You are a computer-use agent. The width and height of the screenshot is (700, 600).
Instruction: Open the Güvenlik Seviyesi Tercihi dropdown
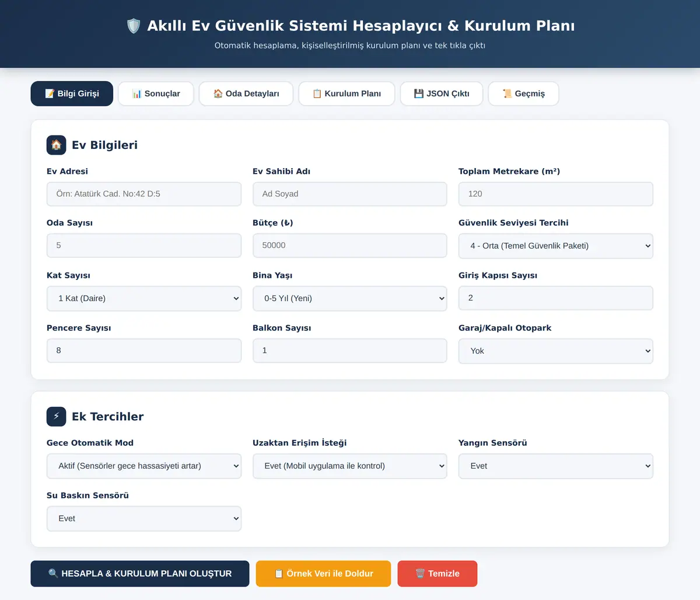click(556, 246)
